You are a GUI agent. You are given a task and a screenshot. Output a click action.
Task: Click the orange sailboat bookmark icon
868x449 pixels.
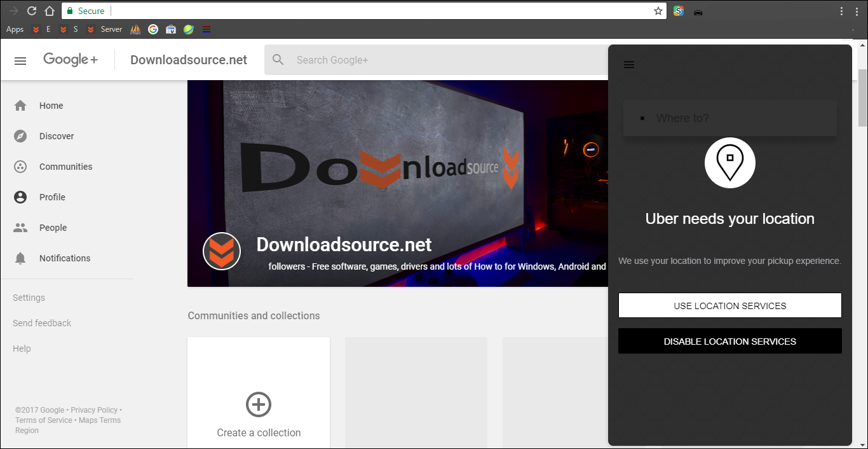pyautogui.click(x=135, y=29)
